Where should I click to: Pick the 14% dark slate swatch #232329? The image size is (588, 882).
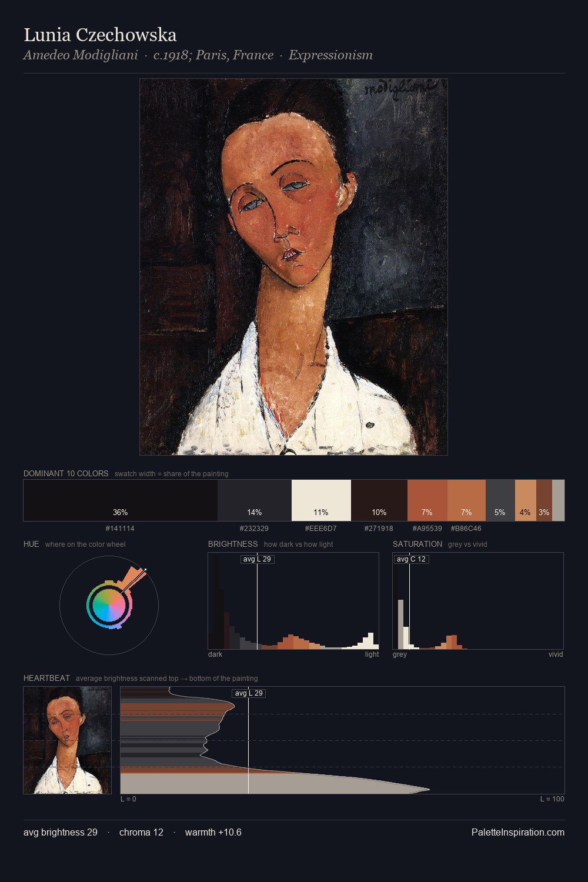coord(255,500)
